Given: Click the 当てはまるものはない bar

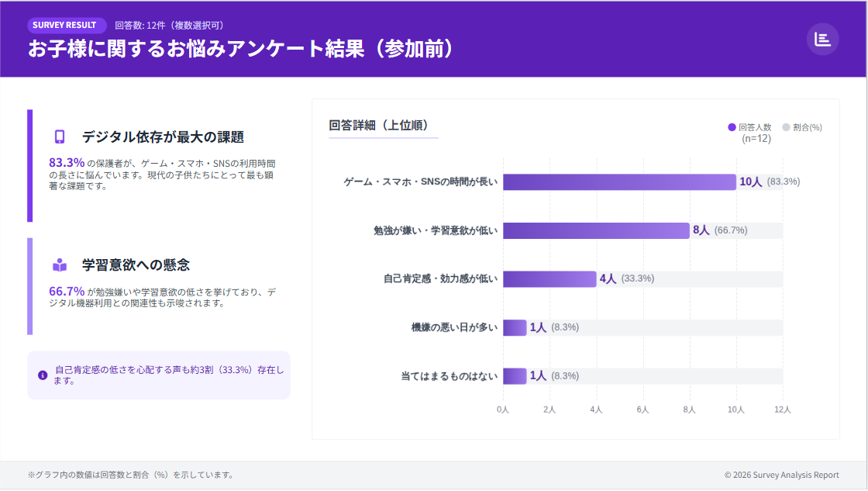Looking at the screenshot, I should pyautogui.click(x=514, y=376).
